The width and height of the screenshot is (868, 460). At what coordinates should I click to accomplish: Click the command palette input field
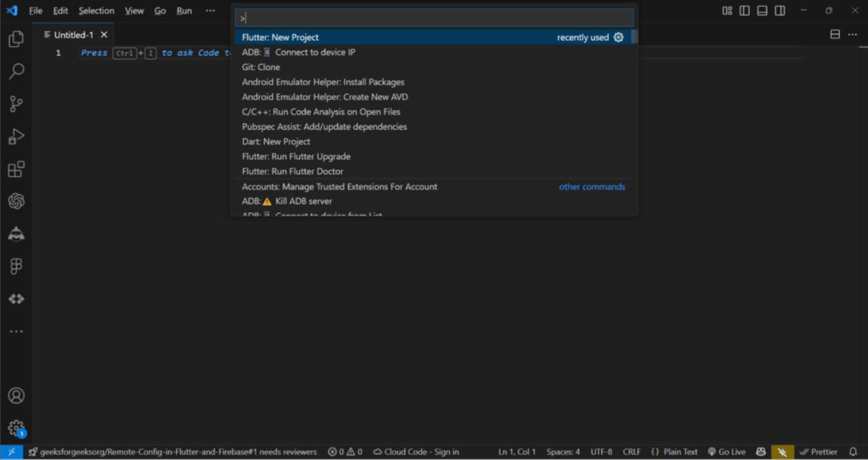434,18
